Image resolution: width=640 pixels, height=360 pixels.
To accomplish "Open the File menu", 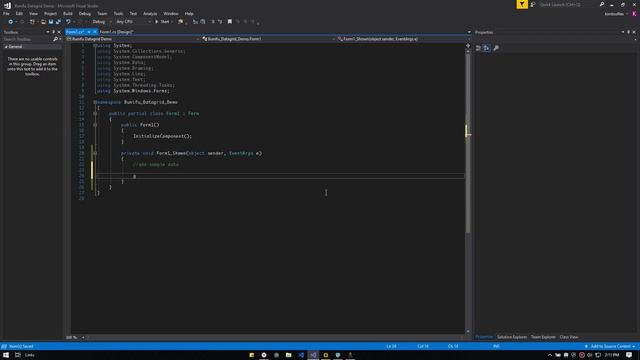I will pos(6,13).
